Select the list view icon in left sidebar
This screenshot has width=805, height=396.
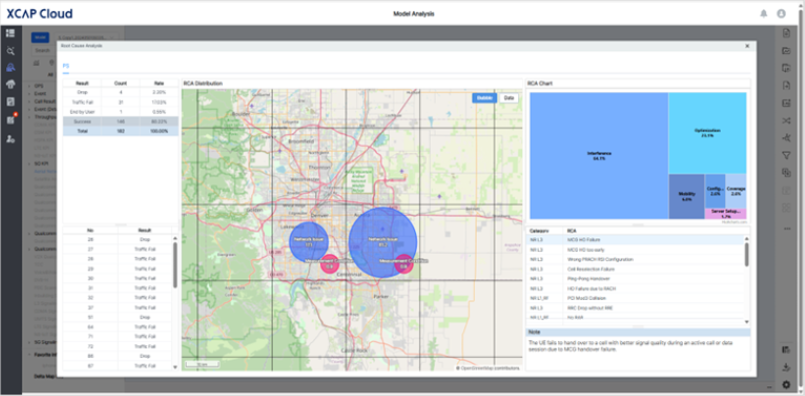[10, 33]
